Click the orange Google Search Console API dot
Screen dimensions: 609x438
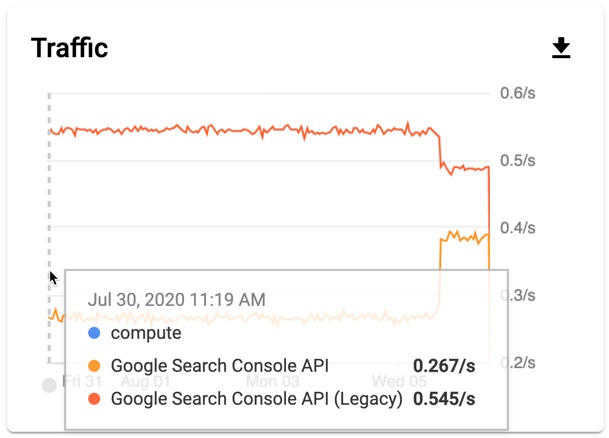(x=94, y=366)
